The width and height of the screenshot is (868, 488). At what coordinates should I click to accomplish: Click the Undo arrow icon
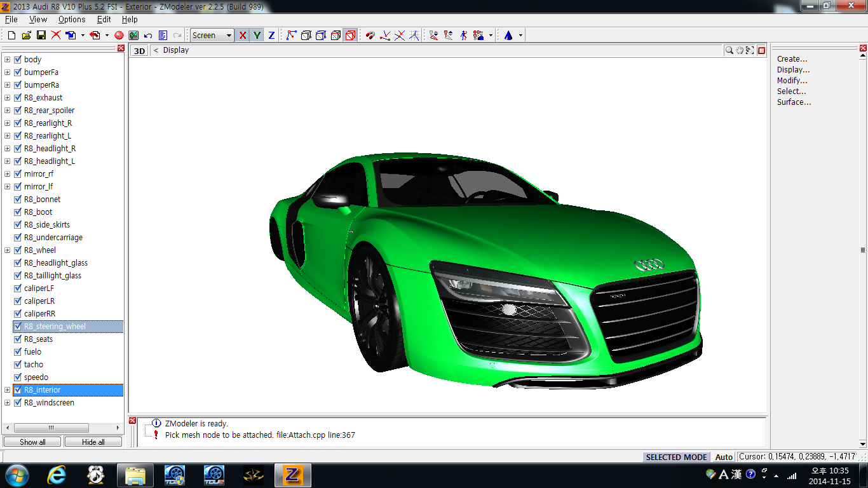coord(148,36)
